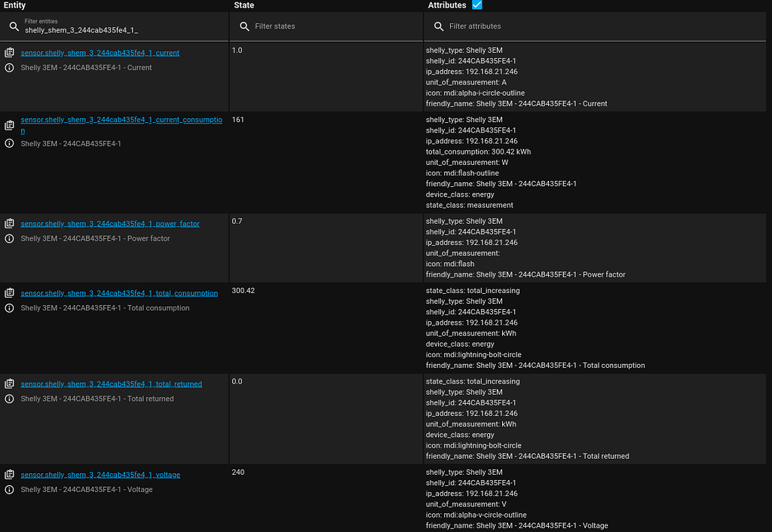
Task: Click the search icon in Filter attributes field
Action: [x=439, y=26]
